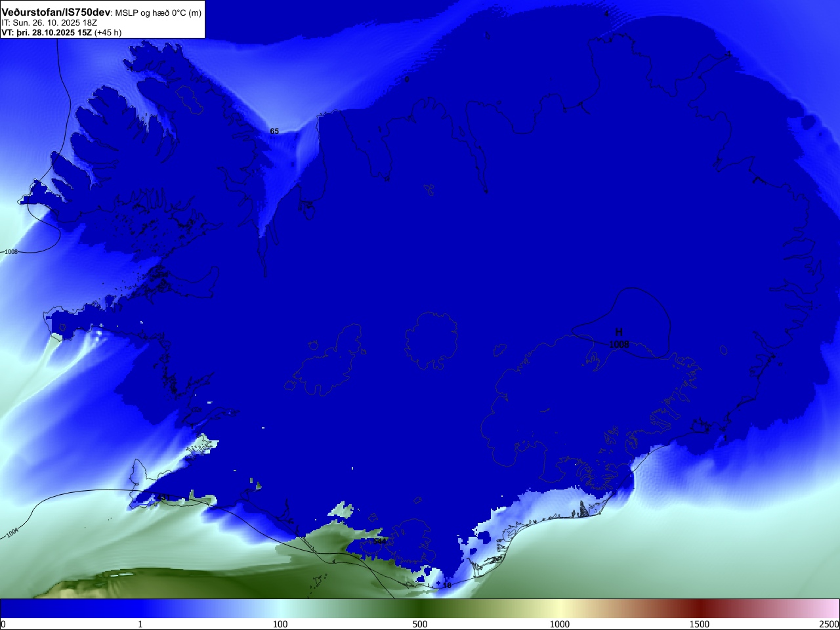Click the '1000' label on the color scale
This screenshot has height=630, width=840.
[560, 624]
